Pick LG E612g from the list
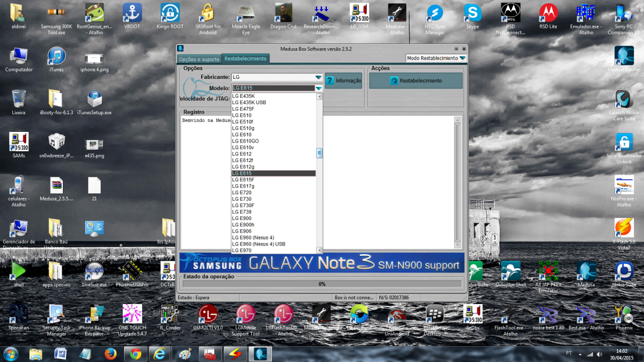Image resolution: width=644 pixels, height=362 pixels. click(x=274, y=167)
